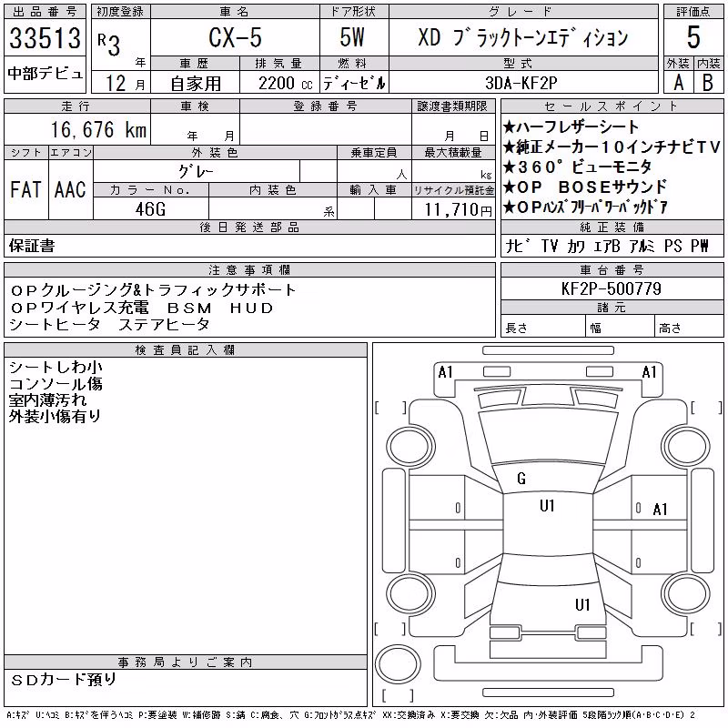The image size is (728, 728).
Task: Select mileage 16,676 km
Action: (x=98, y=129)
